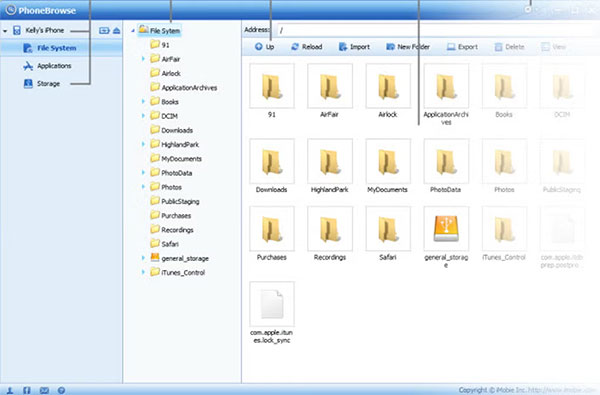
Task: Select the 91 folder in the tree
Action: point(160,44)
